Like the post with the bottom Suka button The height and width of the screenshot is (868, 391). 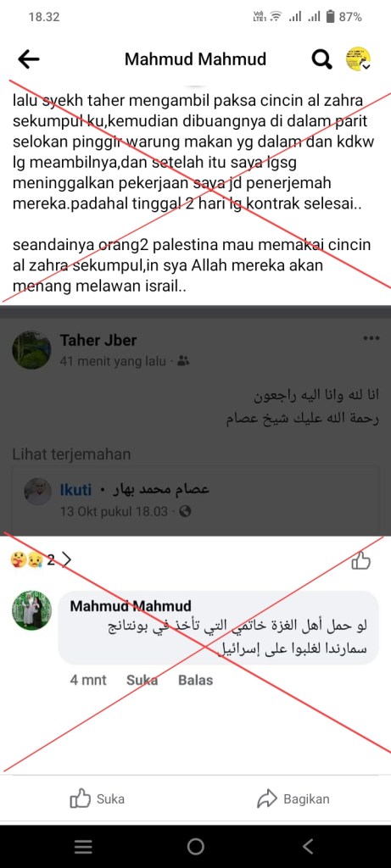point(98,798)
